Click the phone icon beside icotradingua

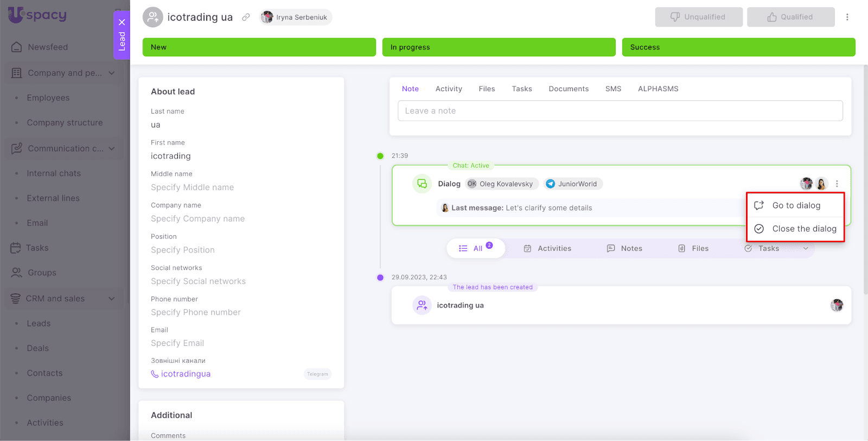155,374
